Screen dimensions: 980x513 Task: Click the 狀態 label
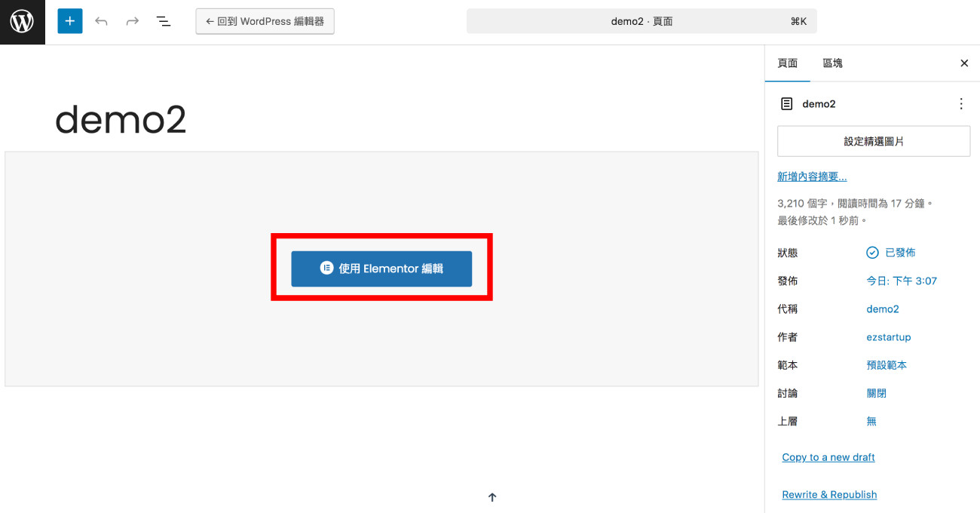click(787, 253)
